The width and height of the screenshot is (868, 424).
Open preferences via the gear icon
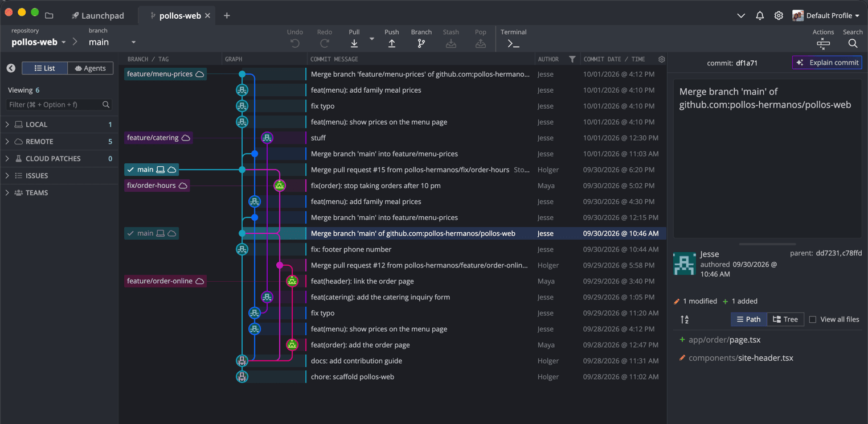click(x=779, y=15)
